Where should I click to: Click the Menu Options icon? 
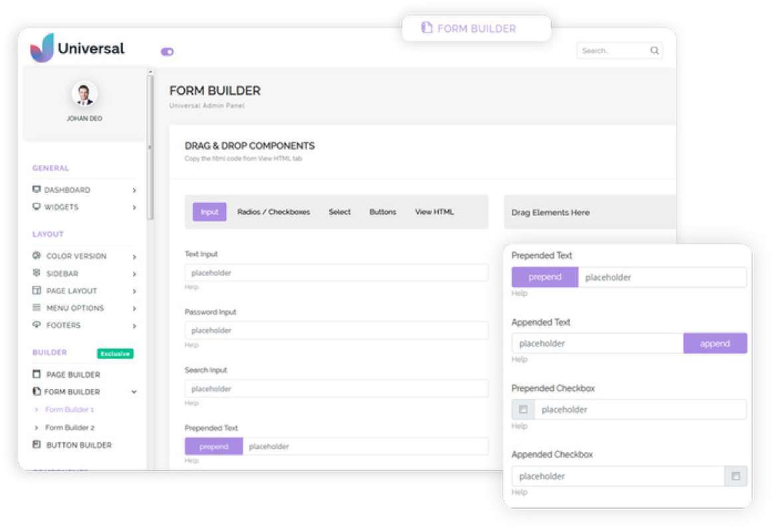37,308
